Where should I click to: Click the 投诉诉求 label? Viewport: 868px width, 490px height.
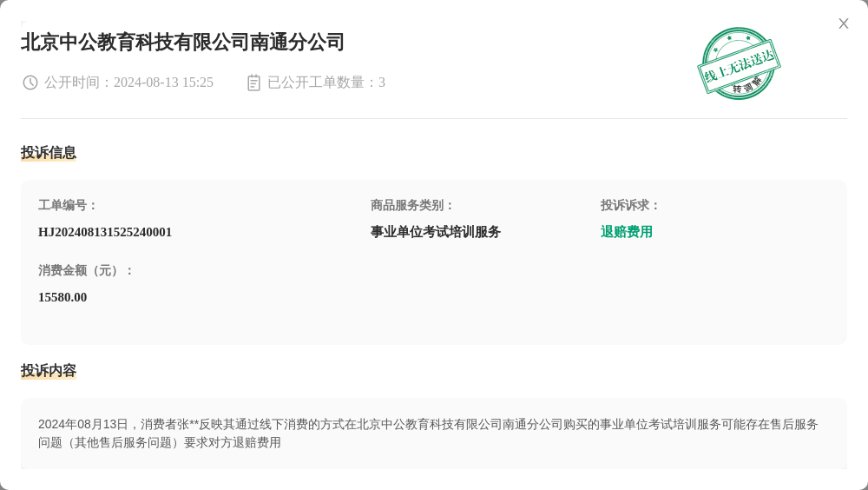click(x=630, y=206)
